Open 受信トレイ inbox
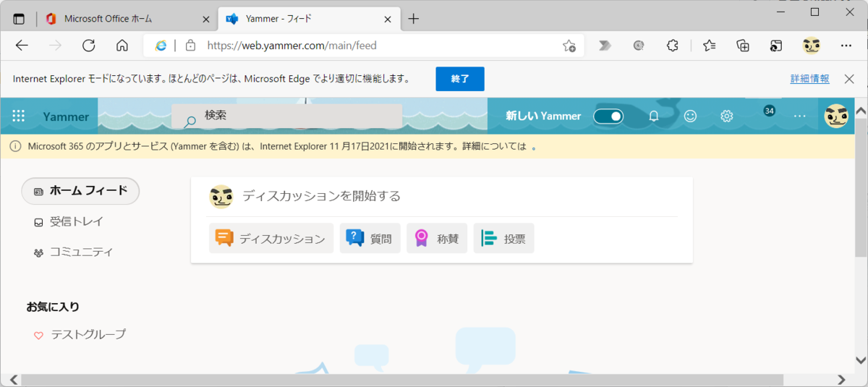The height and width of the screenshot is (387, 868). [x=69, y=222]
